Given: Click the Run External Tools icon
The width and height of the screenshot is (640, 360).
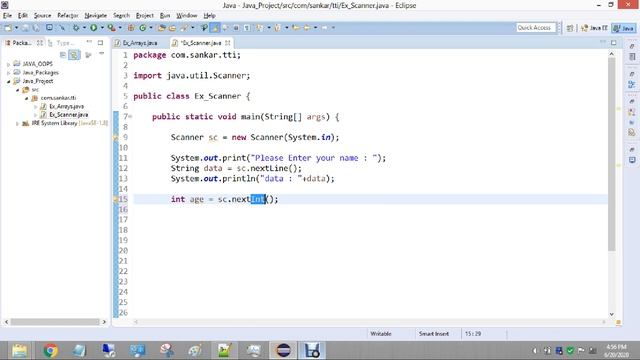Looking at the screenshot, I should click(x=111, y=28).
